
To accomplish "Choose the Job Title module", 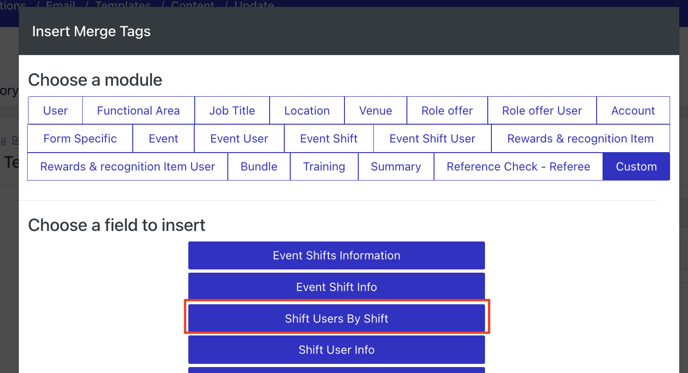I will 232,111.
